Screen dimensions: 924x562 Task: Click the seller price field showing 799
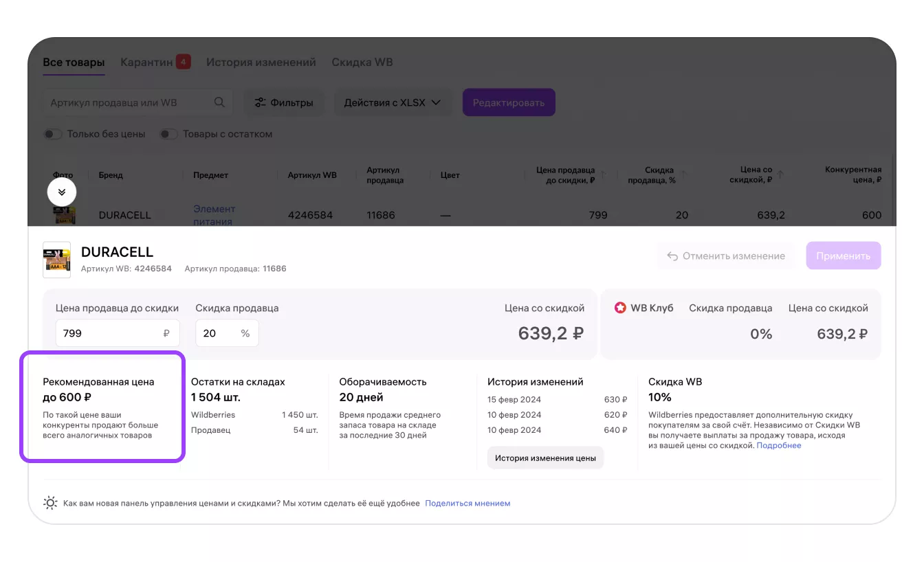(118, 333)
